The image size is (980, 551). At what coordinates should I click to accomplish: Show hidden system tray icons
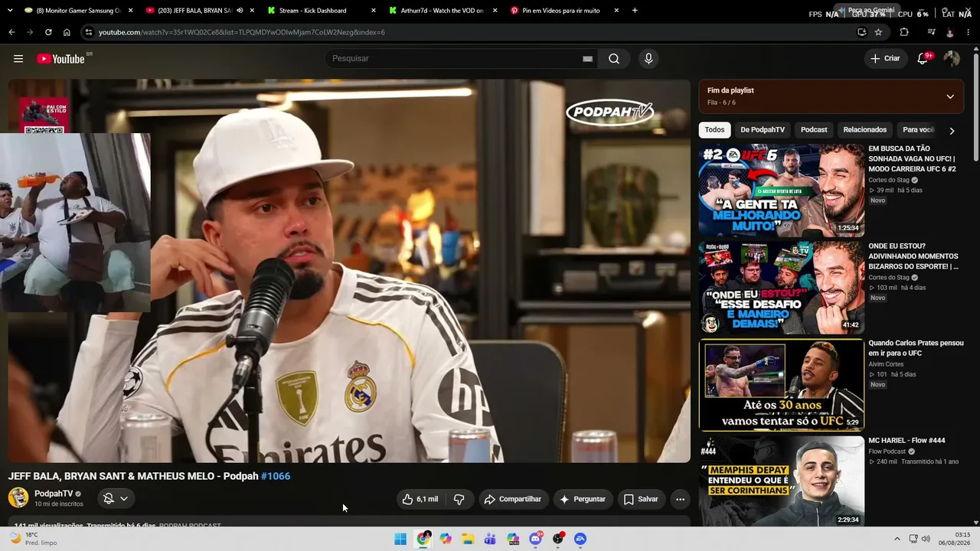[x=897, y=538]
